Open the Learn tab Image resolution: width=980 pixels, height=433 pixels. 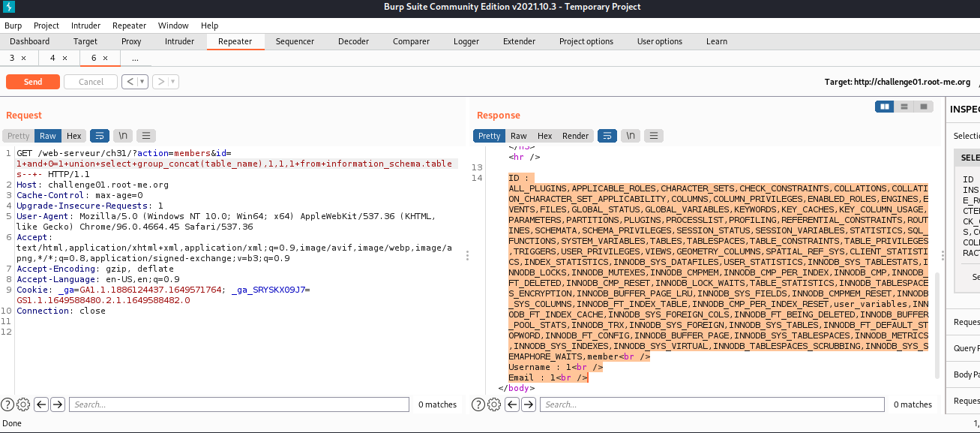pos(717,41)
